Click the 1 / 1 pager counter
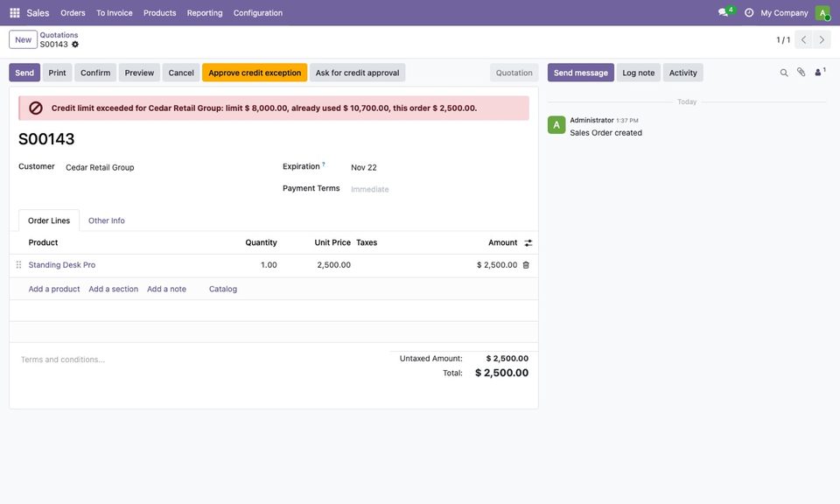Viewport: 840px width, 504px height. 783,40
